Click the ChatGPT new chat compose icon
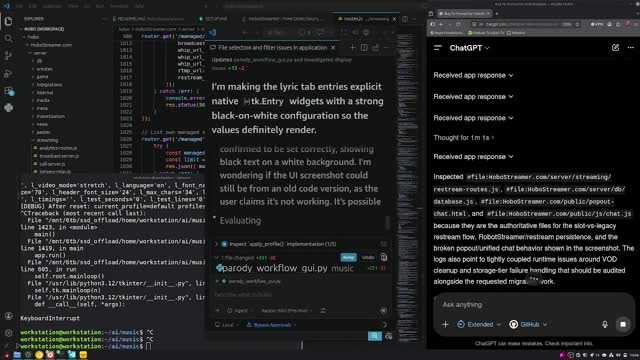The height and width of the screenshot is (360, 640). click(x=615, y=48)
